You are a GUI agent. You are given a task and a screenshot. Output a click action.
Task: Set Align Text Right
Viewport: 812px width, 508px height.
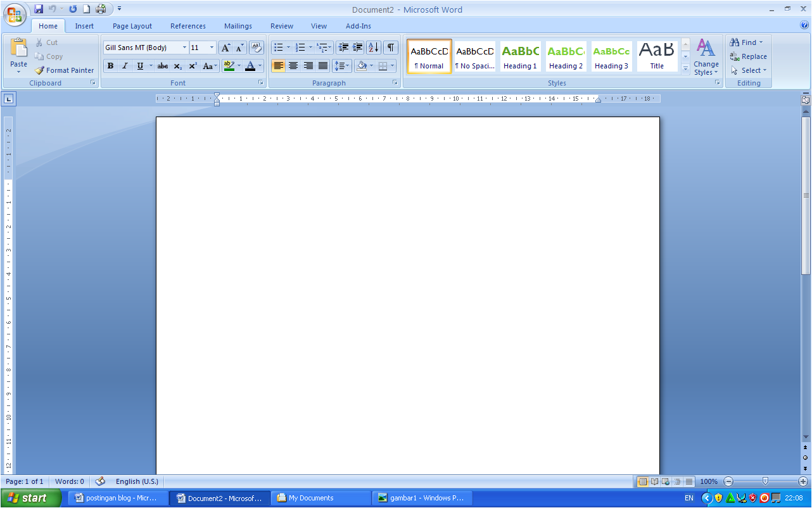308,66
